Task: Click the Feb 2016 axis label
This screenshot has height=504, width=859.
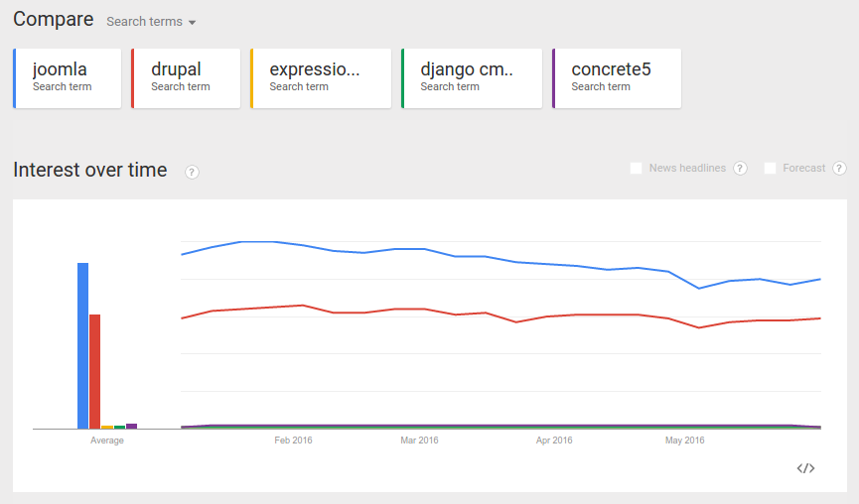Action: 293,441
